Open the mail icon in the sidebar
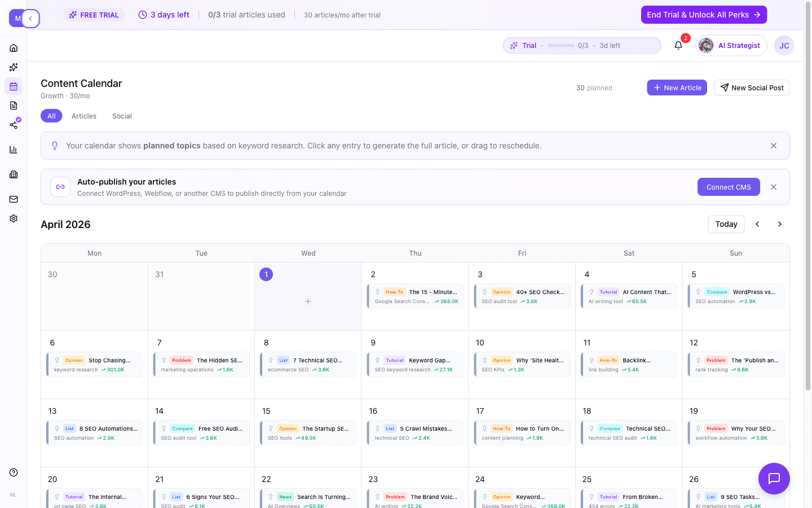812x508 pixels. (14, 199)
